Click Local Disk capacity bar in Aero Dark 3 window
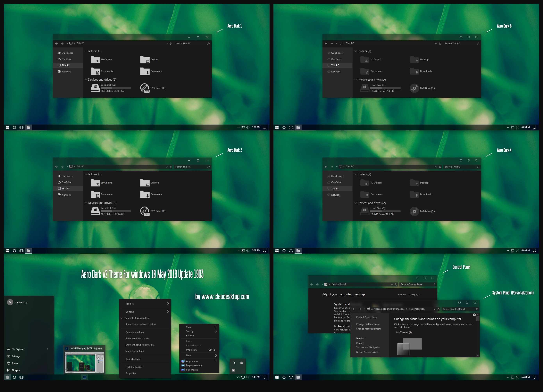Screen dimensions: 543x392 click(385, 88)
